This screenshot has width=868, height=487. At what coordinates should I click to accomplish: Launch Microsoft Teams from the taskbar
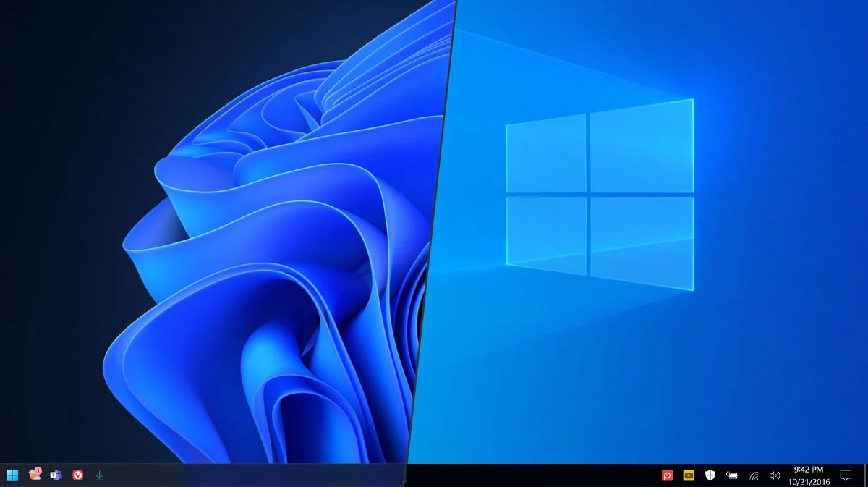pyautogui.click(x=56, y=475)
